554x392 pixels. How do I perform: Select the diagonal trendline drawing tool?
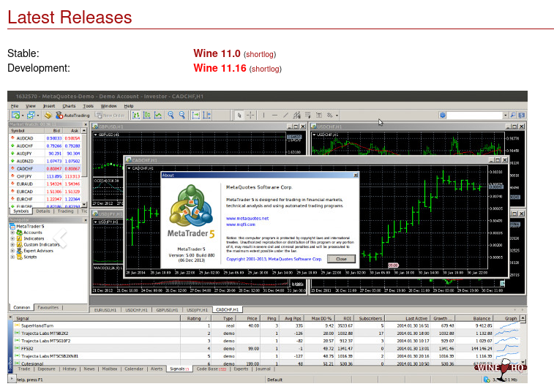[x=285, y=115]
